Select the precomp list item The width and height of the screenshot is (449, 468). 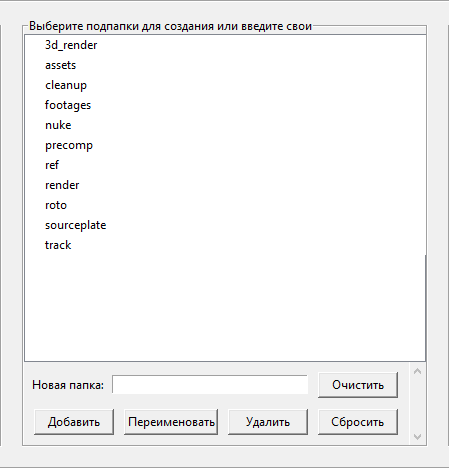click(69, 145)
